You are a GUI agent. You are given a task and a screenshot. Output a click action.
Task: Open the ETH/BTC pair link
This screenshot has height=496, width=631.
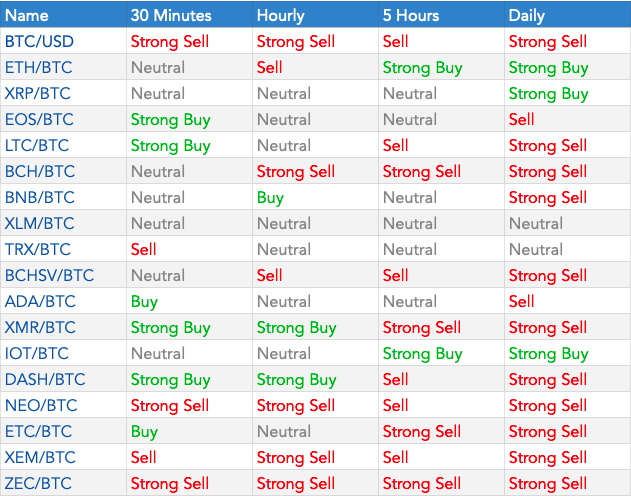coord(38,67)
